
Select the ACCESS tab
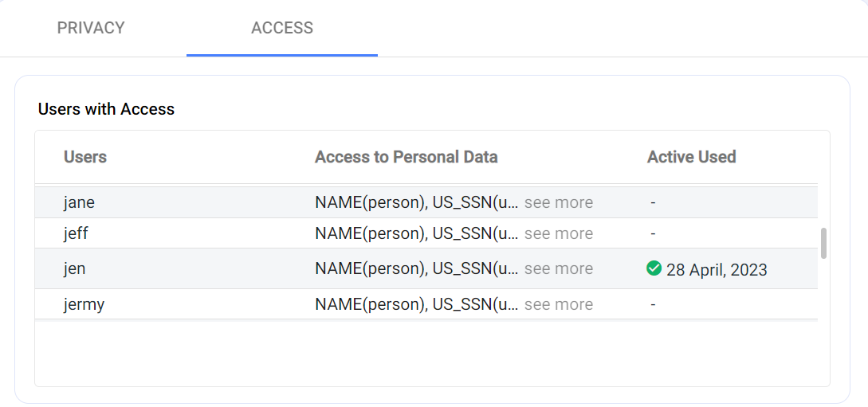click(282, 28)
